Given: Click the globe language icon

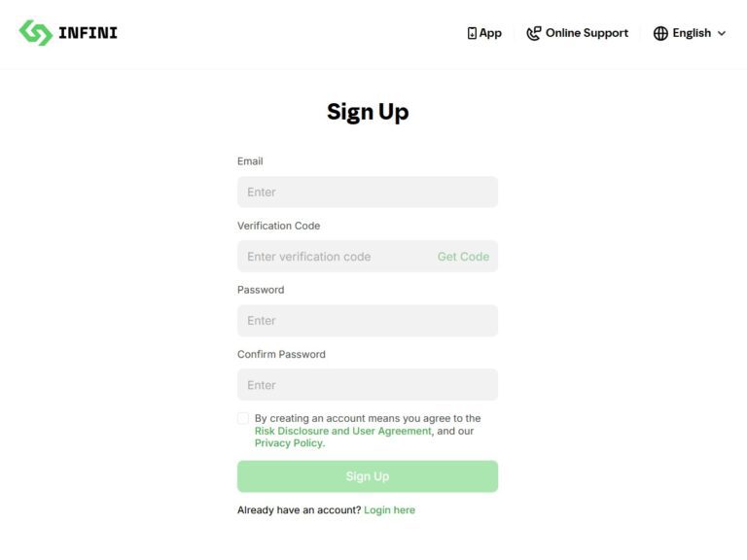Looking at the screenshot, I should (x=660, y=33).
